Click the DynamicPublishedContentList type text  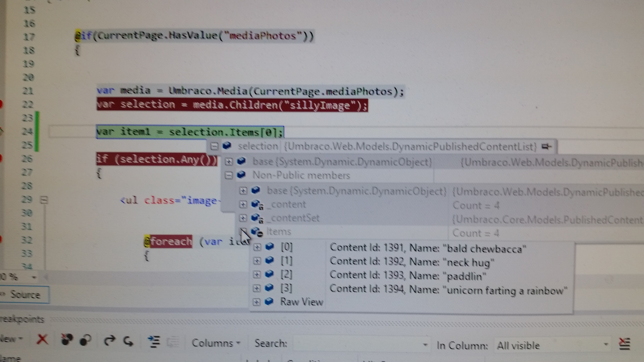click(410, 146)
